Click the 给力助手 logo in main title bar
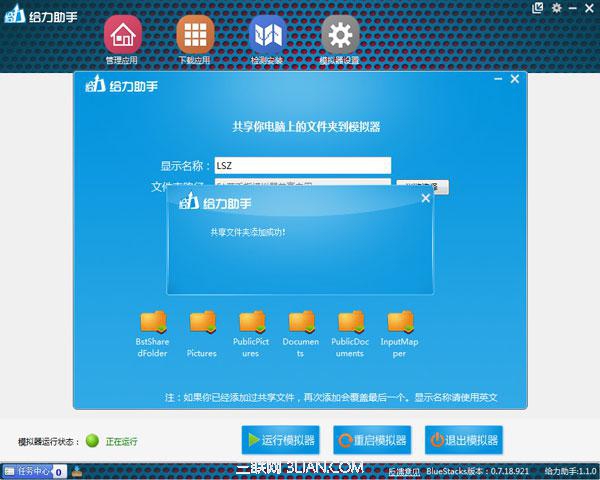The image size is (600, 480). 41,15
